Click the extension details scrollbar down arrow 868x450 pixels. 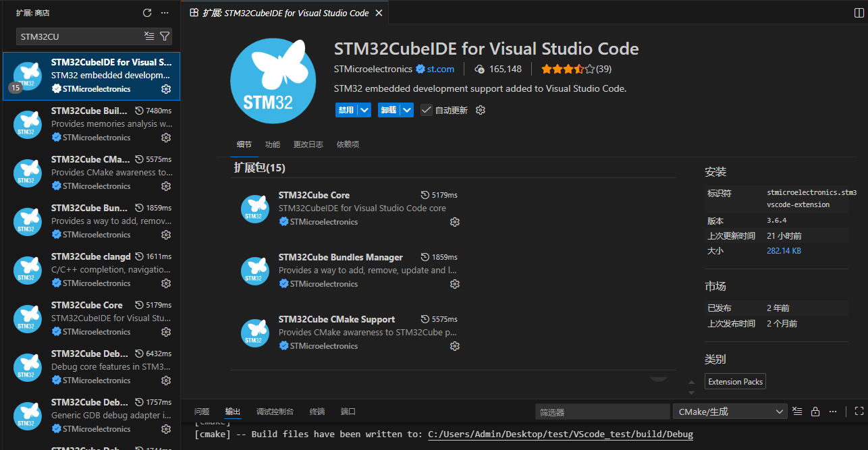[x=690, y=393]
